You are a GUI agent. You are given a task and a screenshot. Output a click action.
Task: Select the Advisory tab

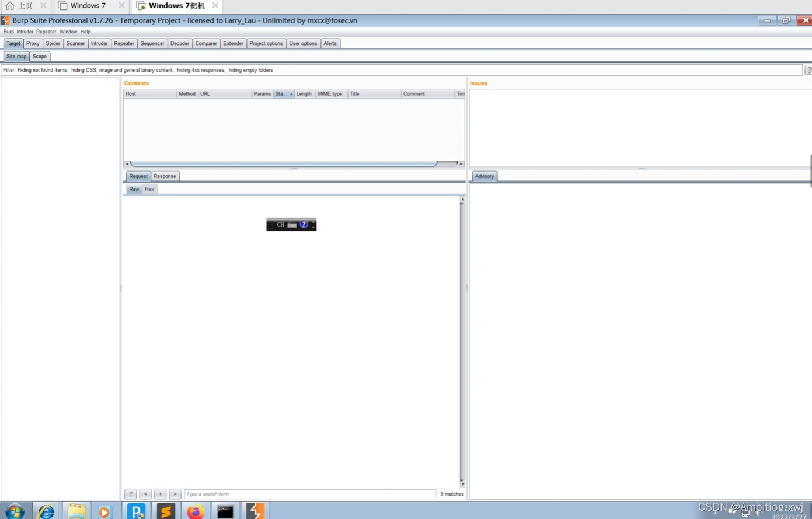coord(485,176)
